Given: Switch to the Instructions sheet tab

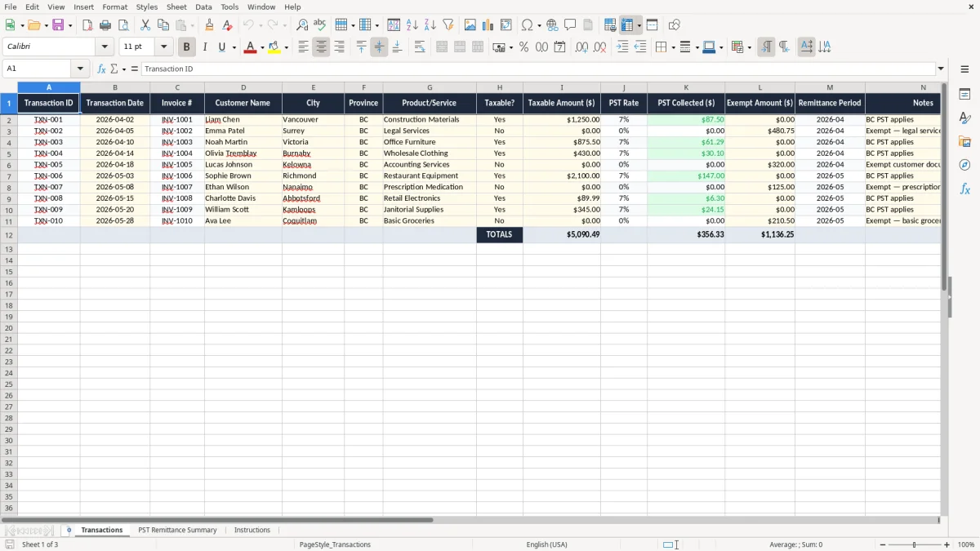Looking at the screenshot, I should click(252, 530).
